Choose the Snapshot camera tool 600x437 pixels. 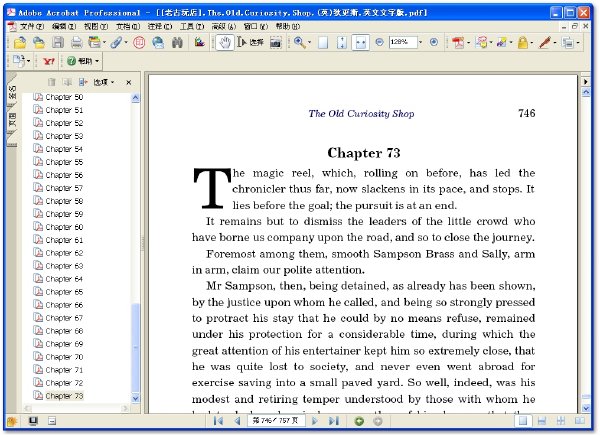pos(276,42)
